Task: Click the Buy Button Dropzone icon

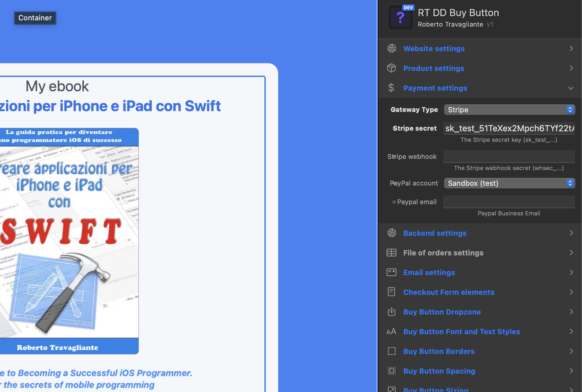Action: point(392,312)
